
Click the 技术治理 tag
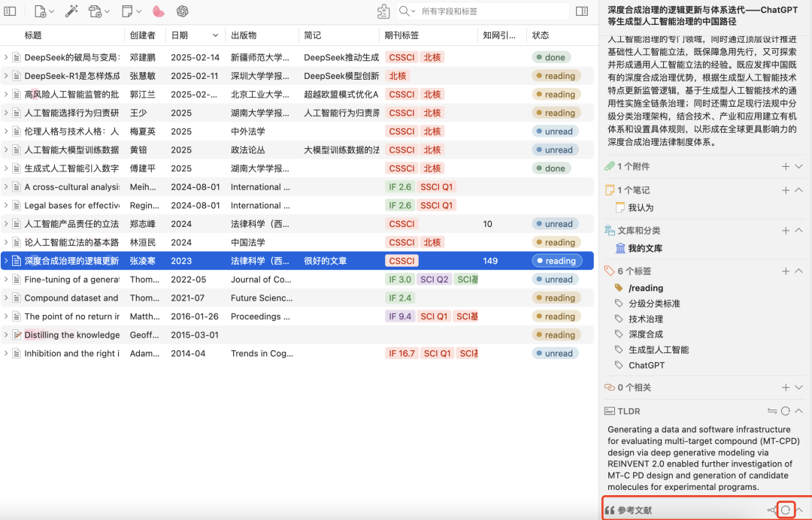[x=645, y=319]
